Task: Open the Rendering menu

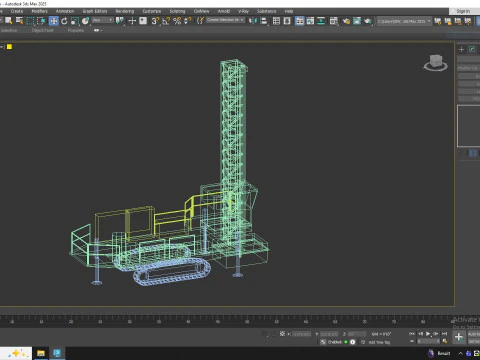Action: click(125, 11)
